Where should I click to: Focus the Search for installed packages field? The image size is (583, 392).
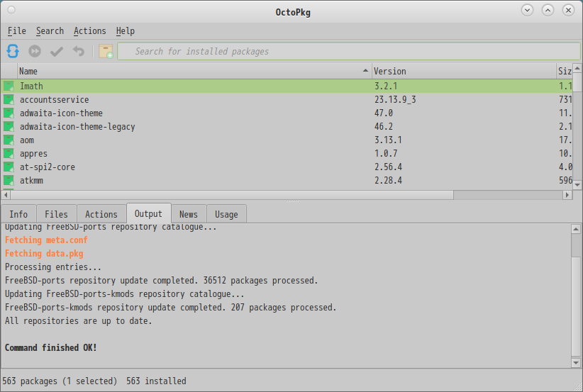click(349, 51)
